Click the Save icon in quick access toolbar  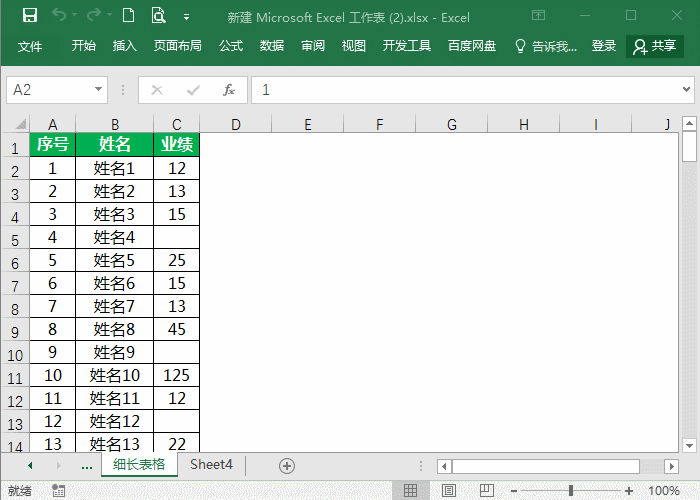pos(30,16)
